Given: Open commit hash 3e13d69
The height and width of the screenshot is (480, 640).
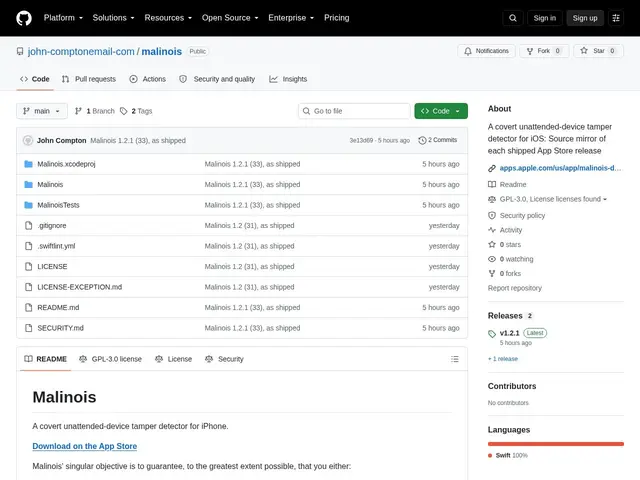Looking at the screenshot, I should click(x=361, y=140).
